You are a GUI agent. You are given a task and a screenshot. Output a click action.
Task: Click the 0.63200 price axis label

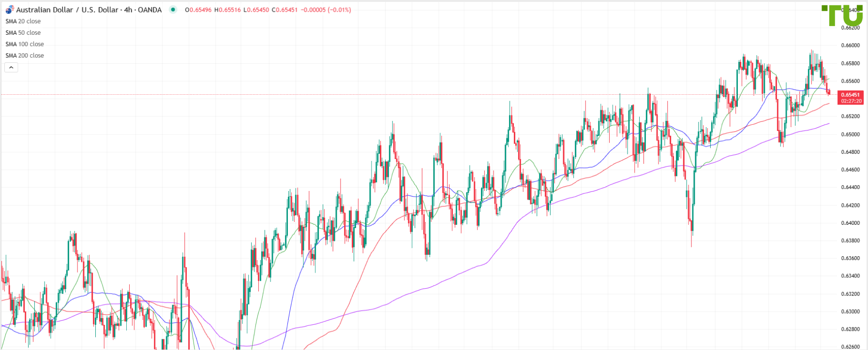click(850, 294)
